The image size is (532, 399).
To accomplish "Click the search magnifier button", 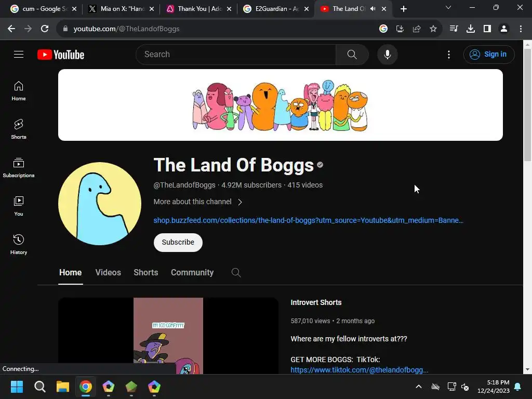I will coord(352,54).
